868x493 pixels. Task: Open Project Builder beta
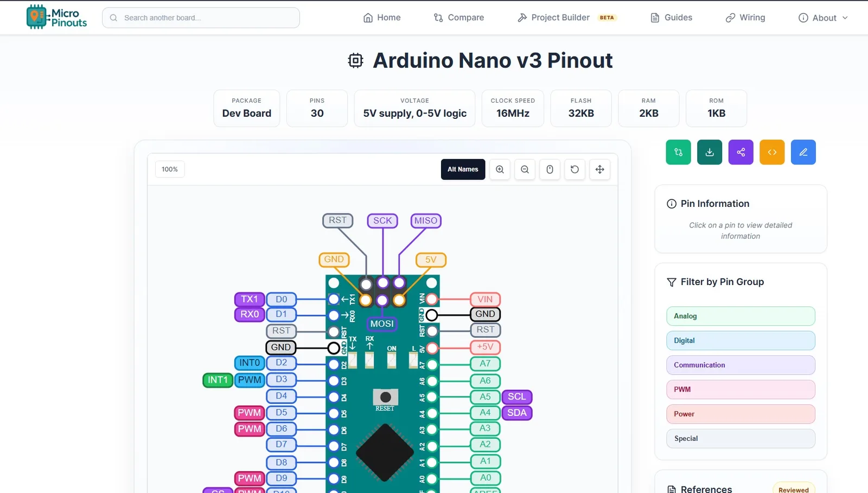[567, 18]
